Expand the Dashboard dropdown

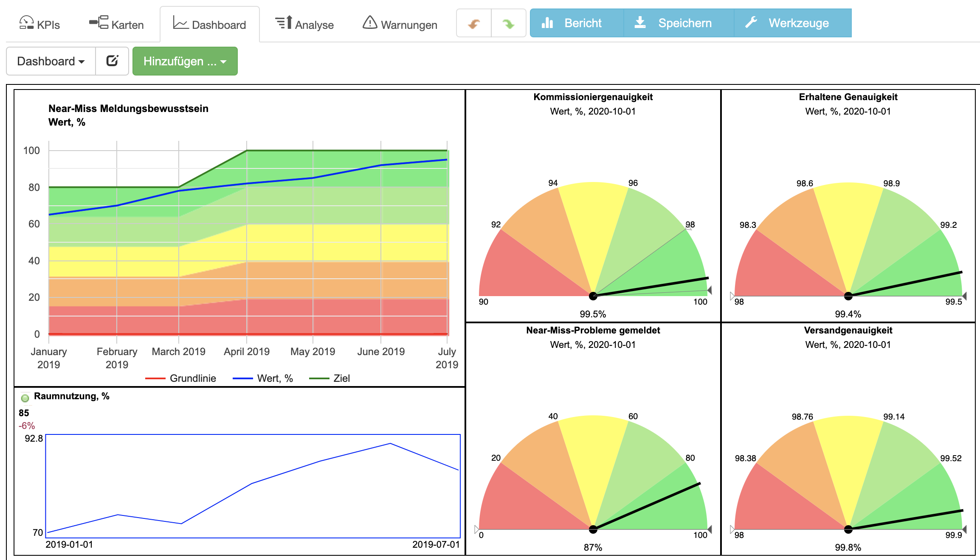pos(51,61)
